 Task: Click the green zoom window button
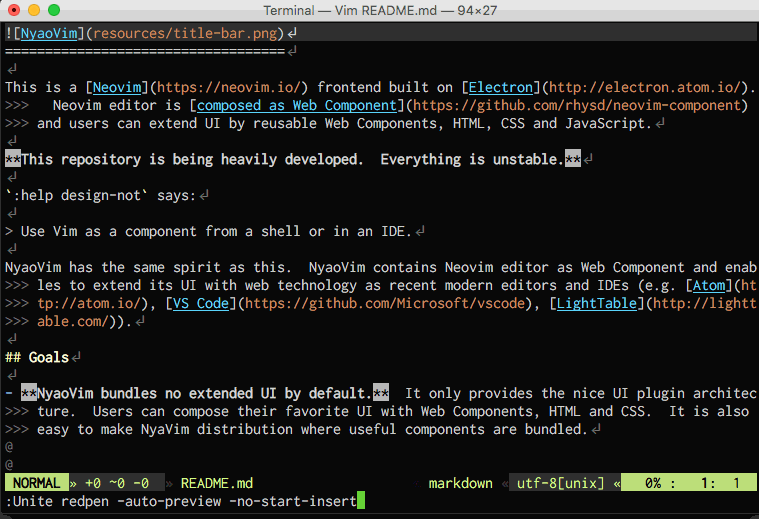[x=54, y=10]
